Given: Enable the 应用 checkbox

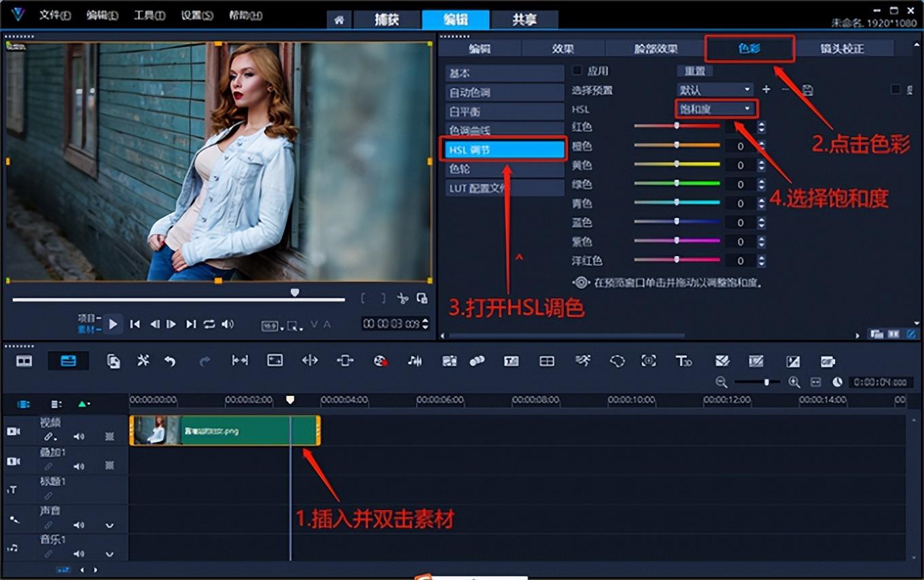Looking at the screenshot, I should pos(577,71).
